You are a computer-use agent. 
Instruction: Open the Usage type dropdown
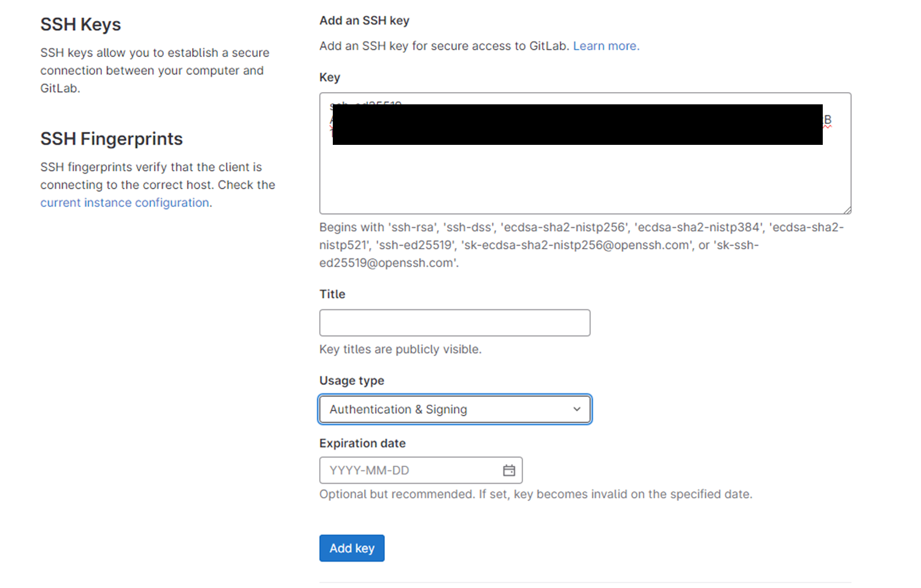tap(455, 409)
